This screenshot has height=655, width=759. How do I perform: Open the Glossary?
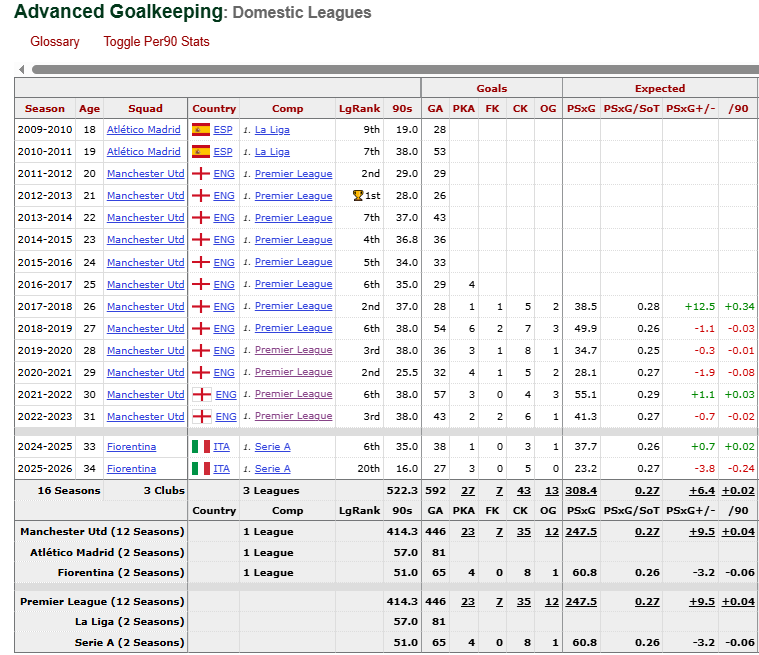tap(55, 42)
